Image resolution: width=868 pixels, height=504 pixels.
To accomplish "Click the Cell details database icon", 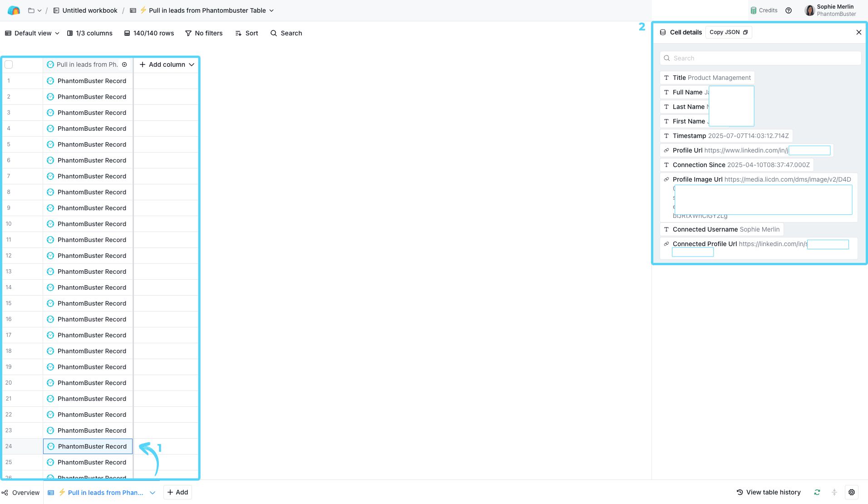I will (x=663, y=32).
